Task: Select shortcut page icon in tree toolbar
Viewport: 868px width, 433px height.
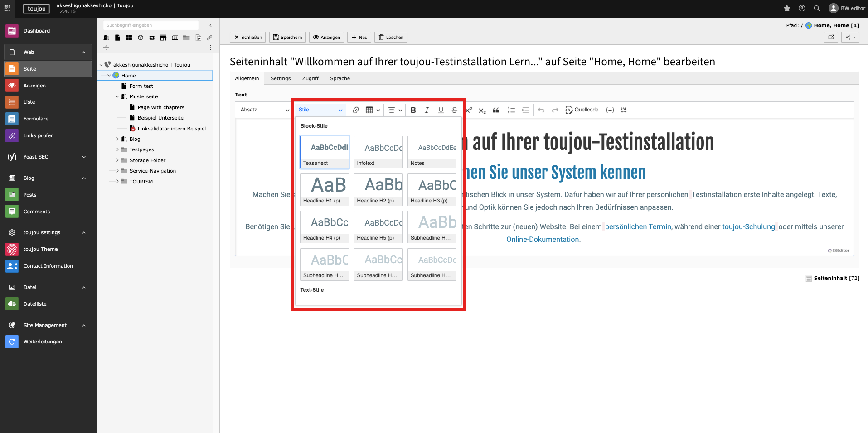Action: [x=198, y=38]
